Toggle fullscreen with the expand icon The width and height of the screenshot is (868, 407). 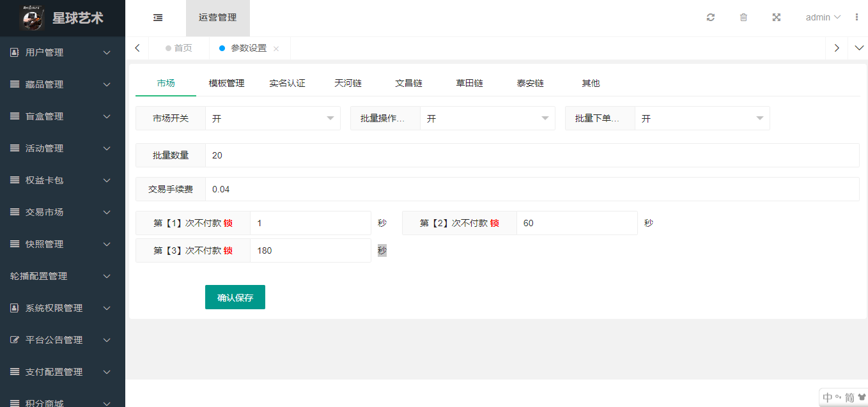pyautogui.click(x=777, y=18)
